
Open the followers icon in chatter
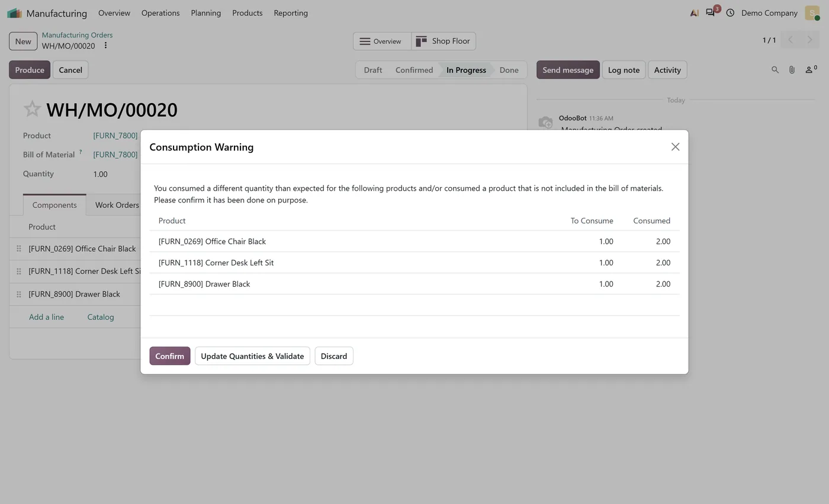tap(811, 70)
